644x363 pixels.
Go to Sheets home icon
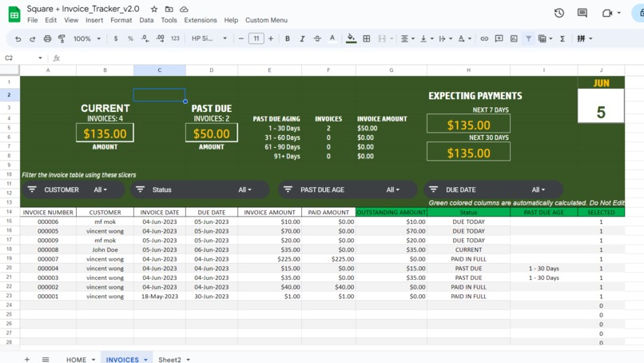14,15
